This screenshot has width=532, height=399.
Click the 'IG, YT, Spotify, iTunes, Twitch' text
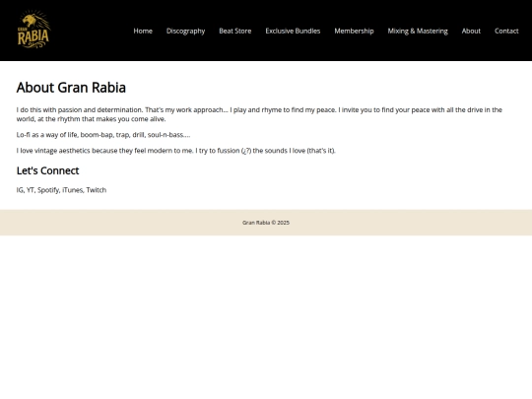61,190
